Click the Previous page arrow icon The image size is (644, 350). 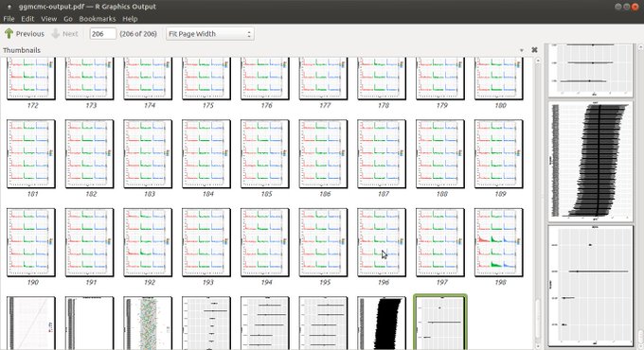tap(9, 34)
